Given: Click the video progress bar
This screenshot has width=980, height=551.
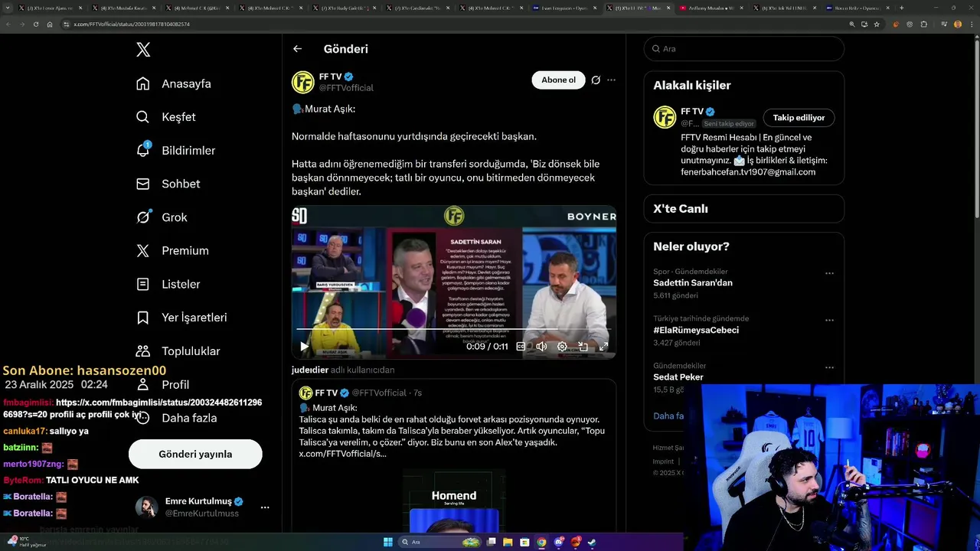Looking at the screenshot, I should click(x=453, y=329).
